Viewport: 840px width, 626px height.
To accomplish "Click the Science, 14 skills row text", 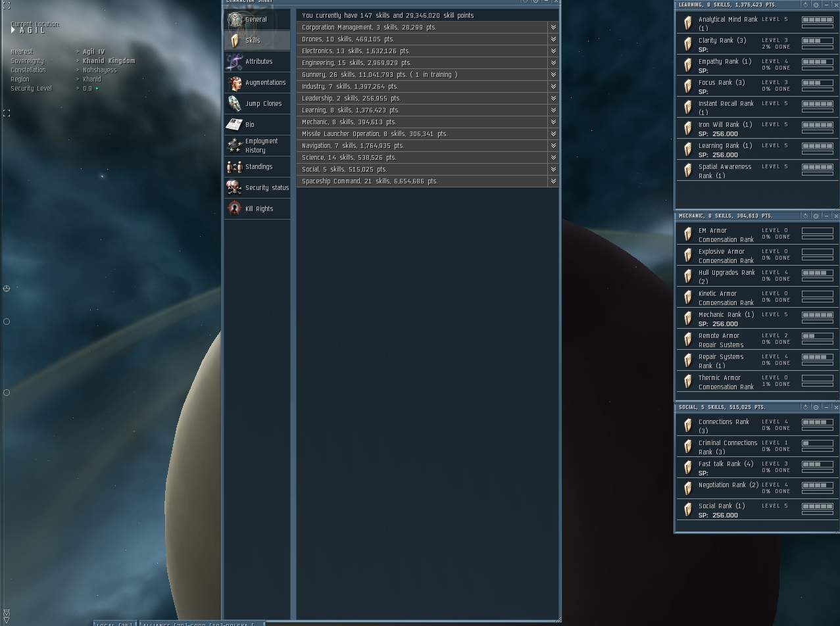I will (349, 157).
